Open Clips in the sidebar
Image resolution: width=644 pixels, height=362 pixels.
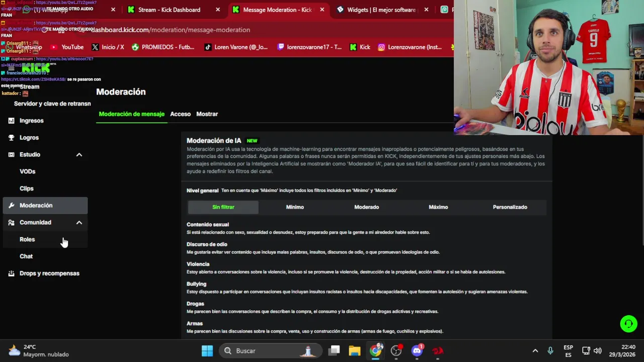tap(26, 189)
